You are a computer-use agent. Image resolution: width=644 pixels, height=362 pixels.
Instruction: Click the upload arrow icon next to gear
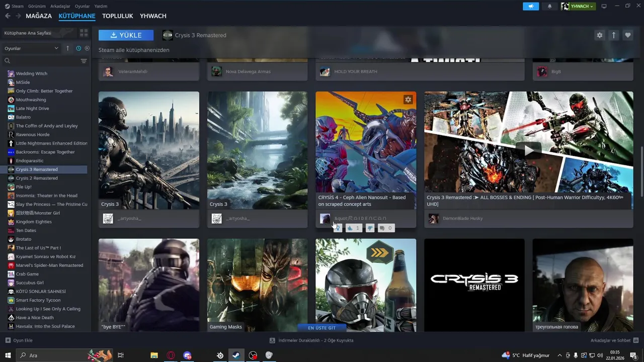(x=613, y=35)
